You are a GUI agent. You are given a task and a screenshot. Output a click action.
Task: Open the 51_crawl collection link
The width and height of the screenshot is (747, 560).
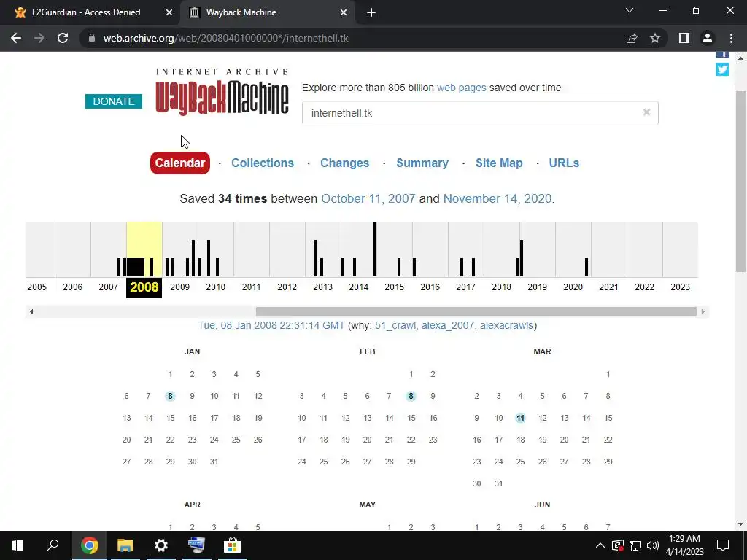(395, 325)
